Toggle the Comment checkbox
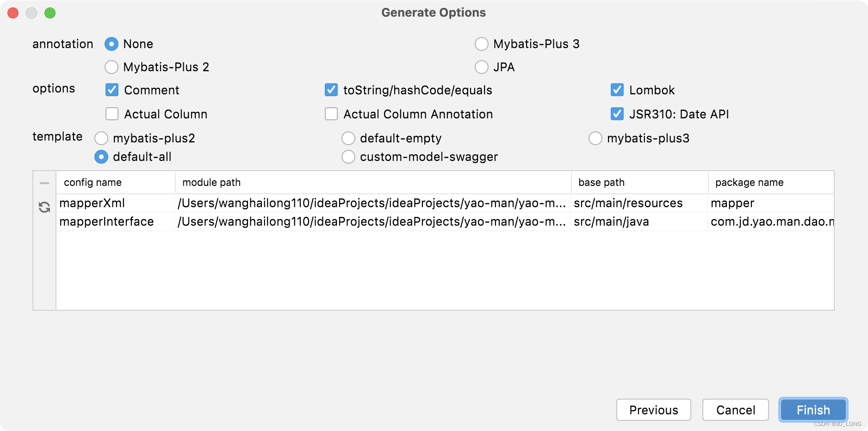Image resolution: width=868 pixels, height=431 pixels. (112, 90)
